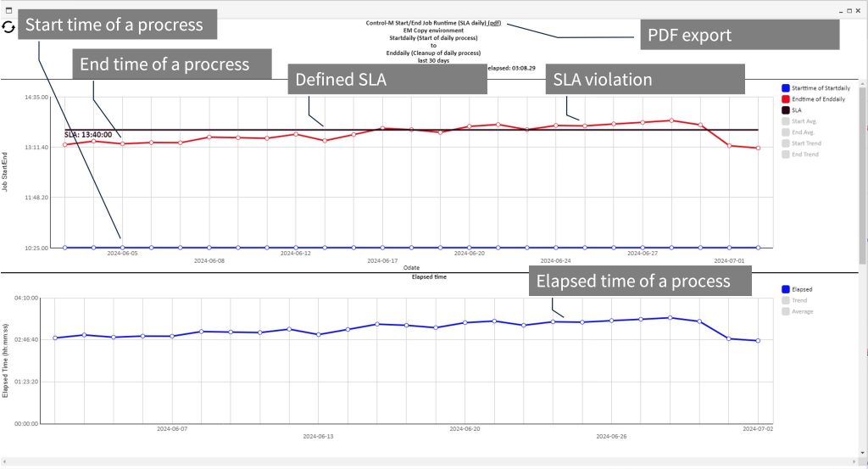Toggle the Elapsed series in lower chart
The width and height of the screenshot is (868, 469).
click(800, 289)
